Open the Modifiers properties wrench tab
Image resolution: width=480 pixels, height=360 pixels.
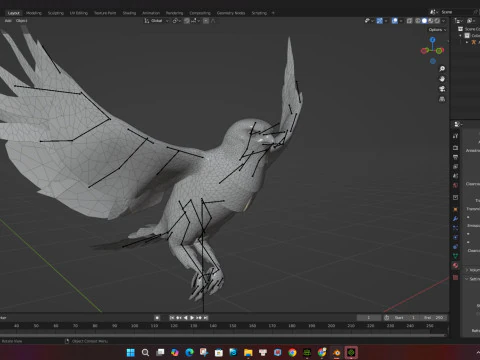[455, 219]
